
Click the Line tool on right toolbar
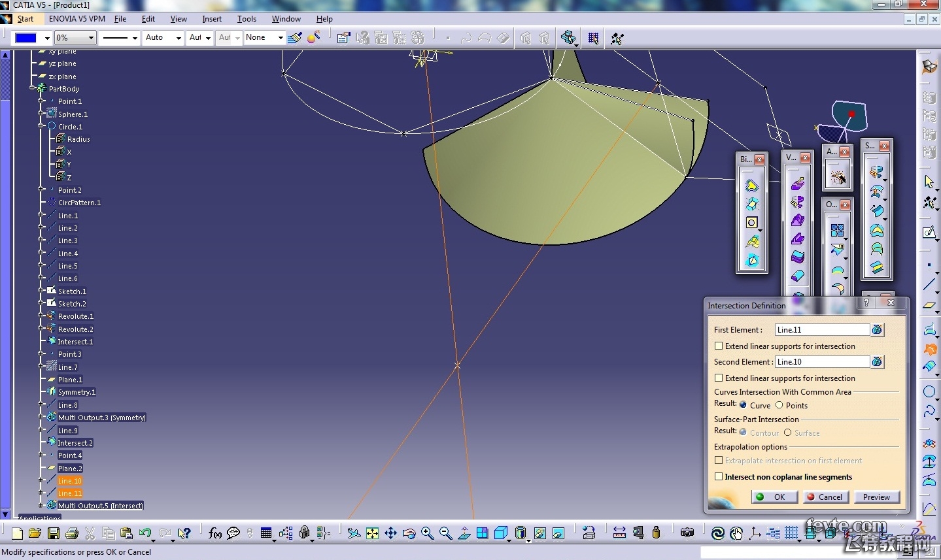pyautogui.click(x=929, y=284)
